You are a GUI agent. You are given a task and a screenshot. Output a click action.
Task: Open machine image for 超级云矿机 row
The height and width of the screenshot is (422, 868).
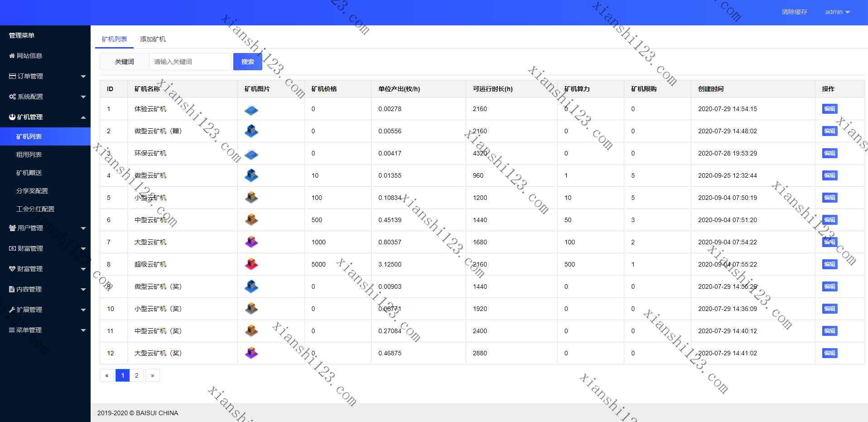tap(251, 264)
